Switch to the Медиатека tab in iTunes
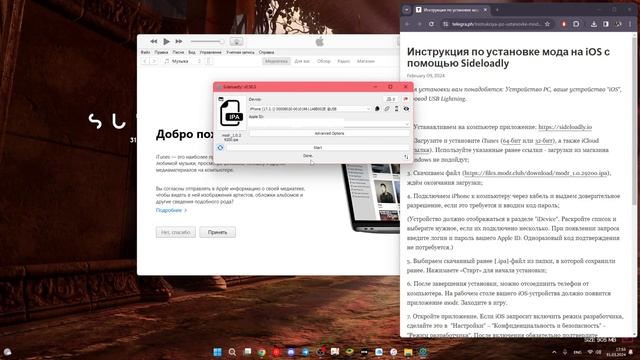 (x=276, y=61)
